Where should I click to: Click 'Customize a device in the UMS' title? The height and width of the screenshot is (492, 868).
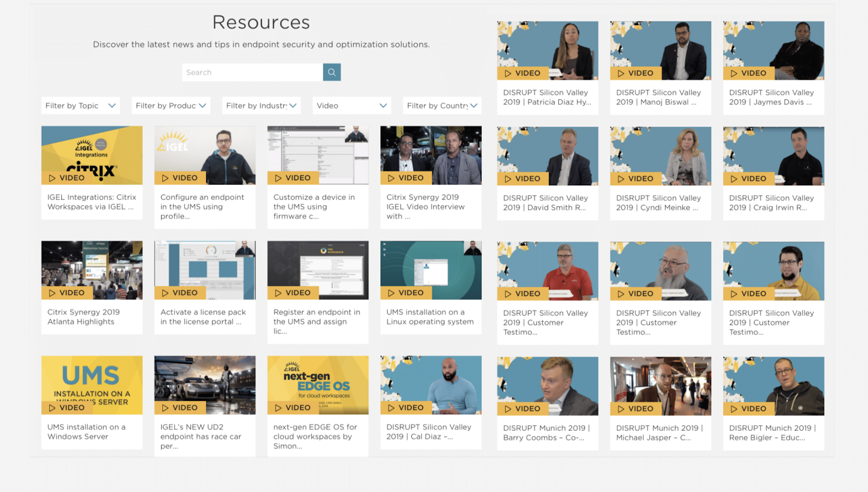314,207
